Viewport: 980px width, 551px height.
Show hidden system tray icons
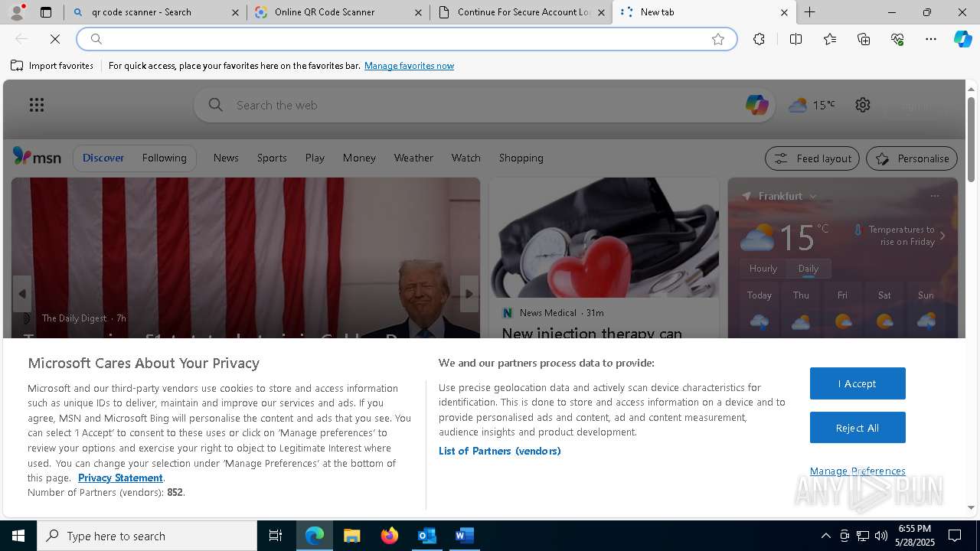(825, 536)
